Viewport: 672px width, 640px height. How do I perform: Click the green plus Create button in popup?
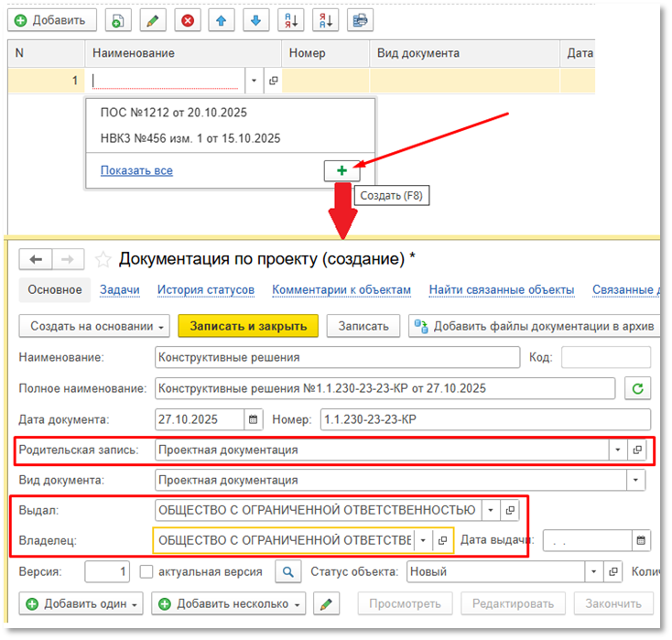(341, 170)
